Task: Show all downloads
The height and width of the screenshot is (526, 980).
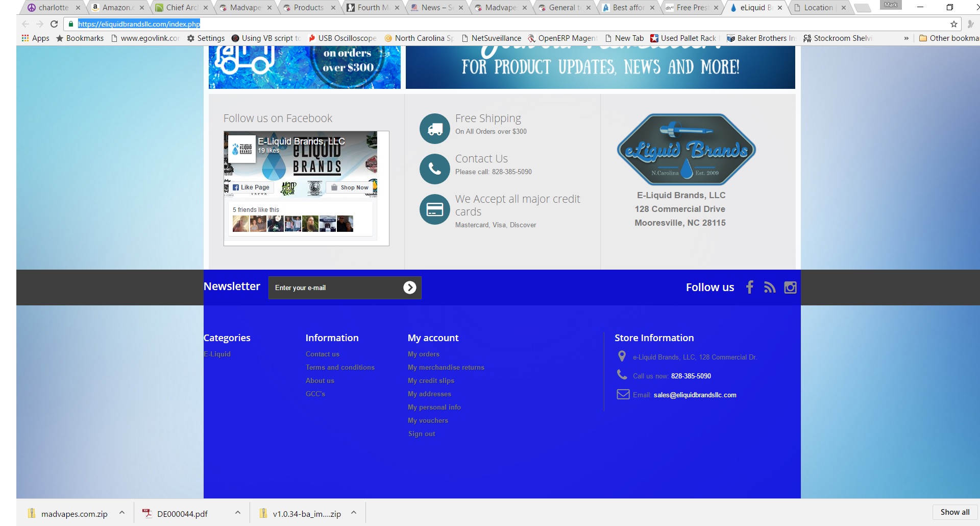Action: tap(955, 512)
